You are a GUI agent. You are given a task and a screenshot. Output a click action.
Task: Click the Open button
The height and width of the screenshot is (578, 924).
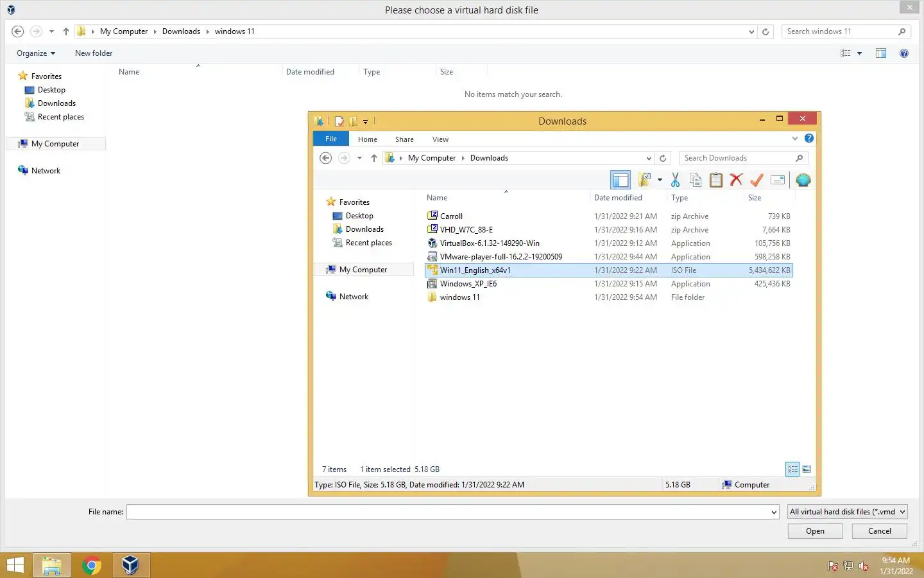point(815,531)
